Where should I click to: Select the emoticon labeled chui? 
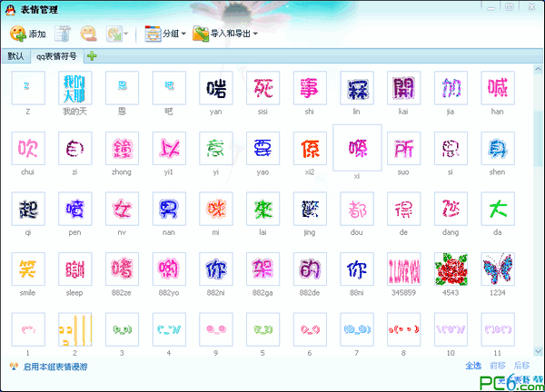point(27,149)
